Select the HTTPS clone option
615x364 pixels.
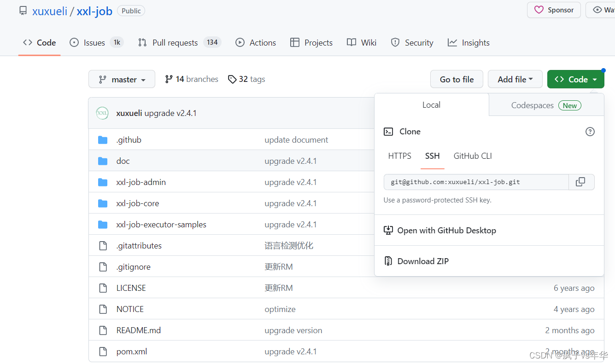pyautogui.click(x=400, y=156)
